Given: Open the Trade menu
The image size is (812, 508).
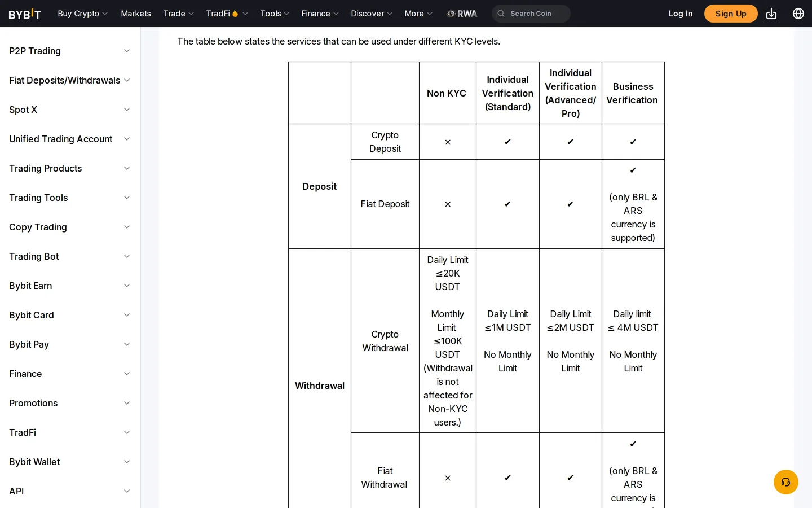Looking at the screenshot, I should click(x=179, y=14).
